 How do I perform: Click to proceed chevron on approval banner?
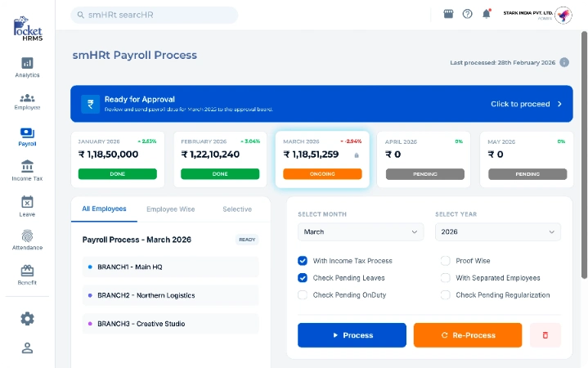pyautogui.click(x=559, y=104)
